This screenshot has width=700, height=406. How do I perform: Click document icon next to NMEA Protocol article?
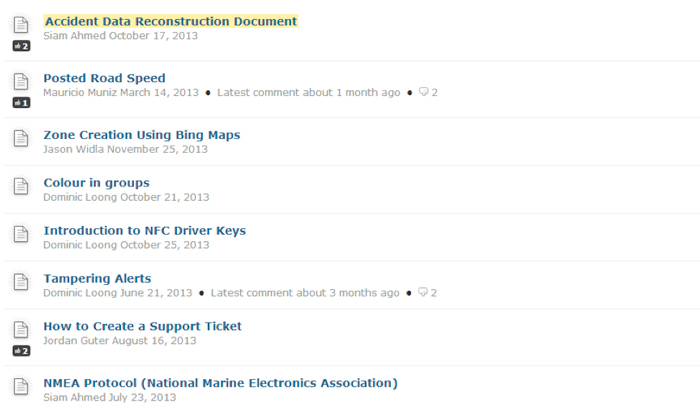(x=21, y=387)
